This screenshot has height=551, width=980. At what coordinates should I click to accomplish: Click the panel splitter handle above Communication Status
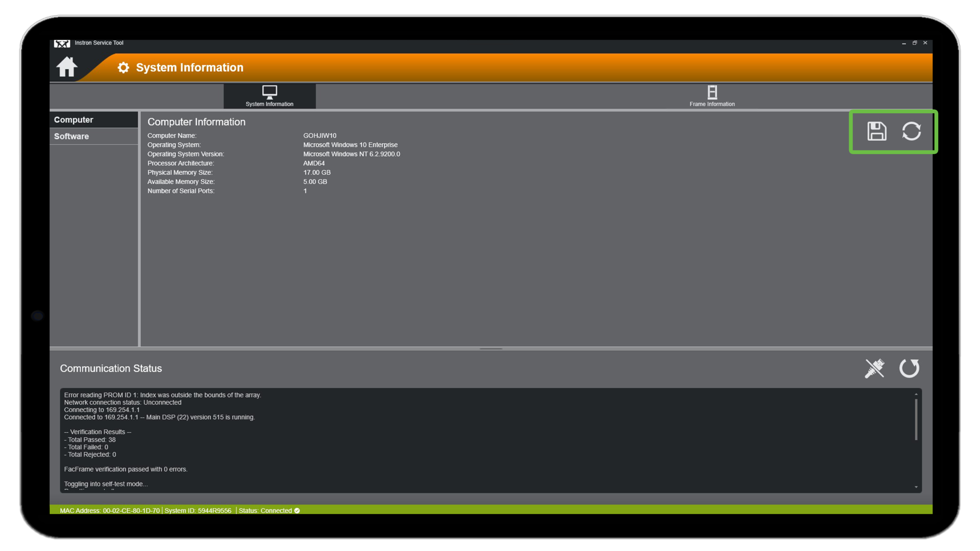tap(491, 349)
